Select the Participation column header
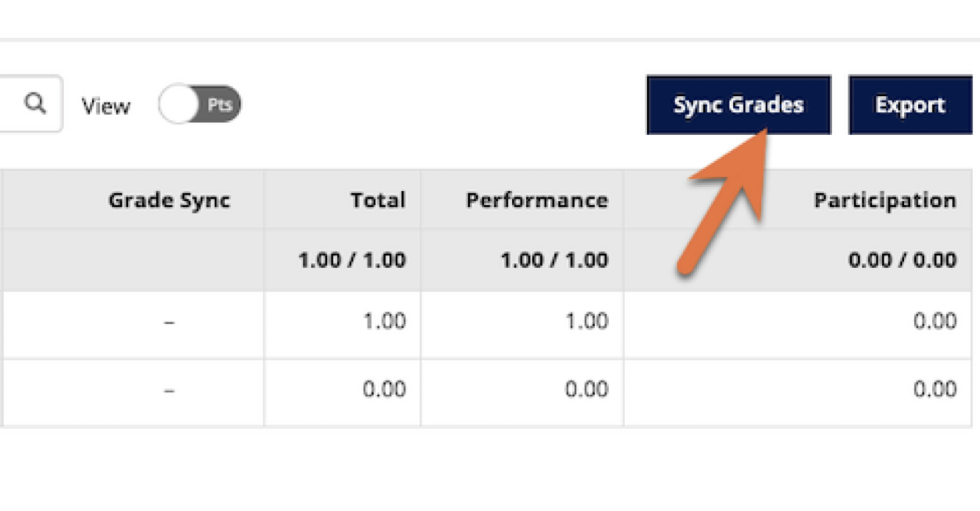This screenshot has width=980, height=511. [884, 200]
